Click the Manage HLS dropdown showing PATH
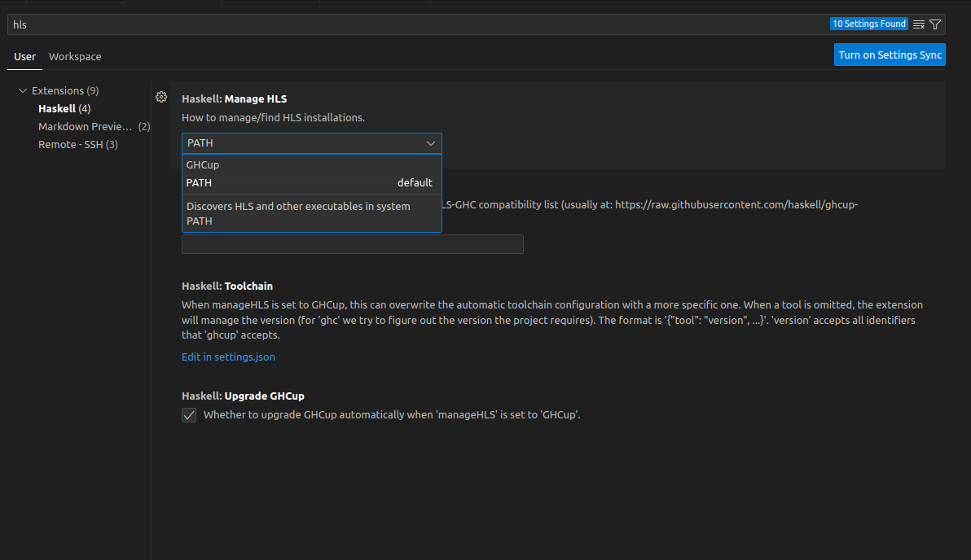Image resolution: width=971 pixels, height=560 pixels. pos(311,143)
